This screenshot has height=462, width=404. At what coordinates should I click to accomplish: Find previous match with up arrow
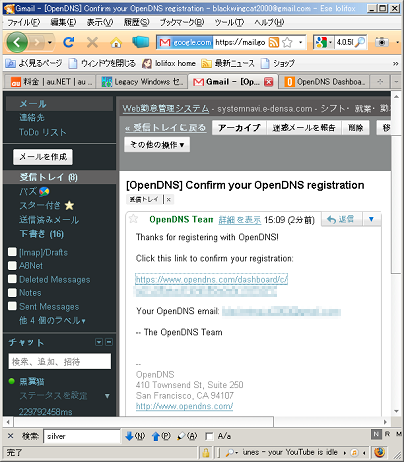[x=161, y=436]
